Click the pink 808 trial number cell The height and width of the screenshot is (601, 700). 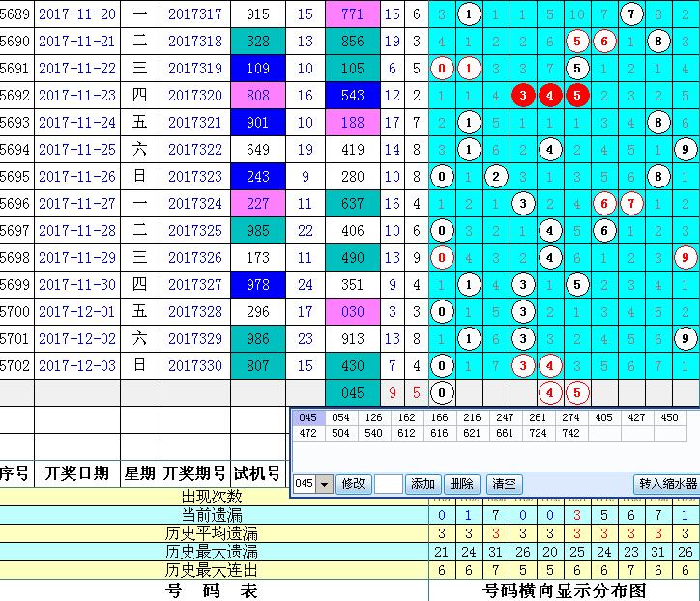click(258, 96)
